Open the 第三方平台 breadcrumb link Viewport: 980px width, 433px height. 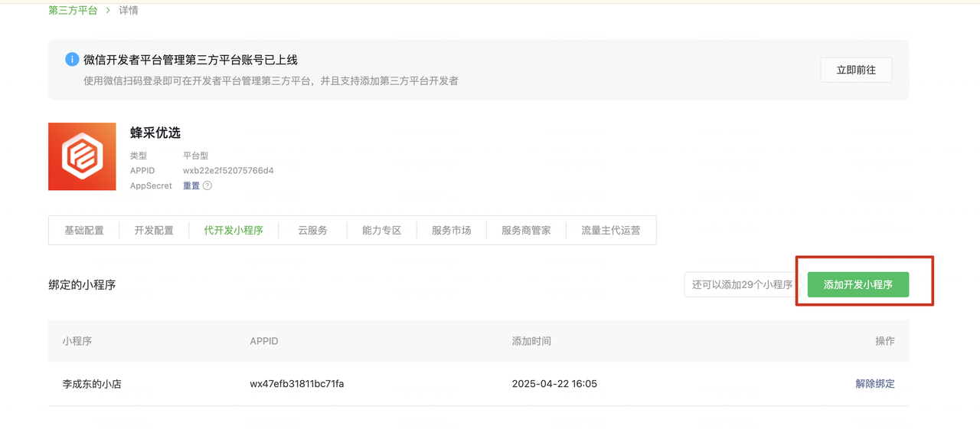click(73, 10)
